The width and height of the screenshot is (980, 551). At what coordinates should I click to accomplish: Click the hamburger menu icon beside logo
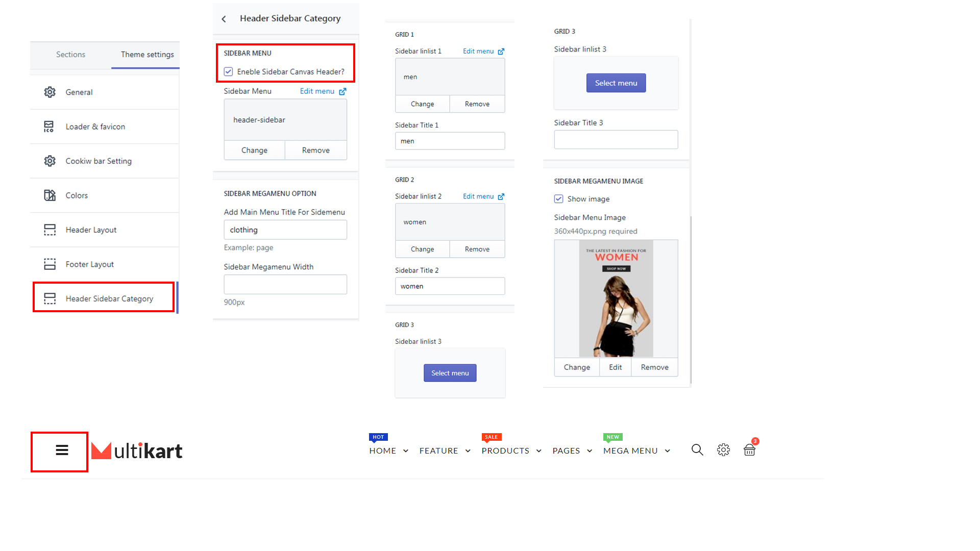click(x=62, y=450)
